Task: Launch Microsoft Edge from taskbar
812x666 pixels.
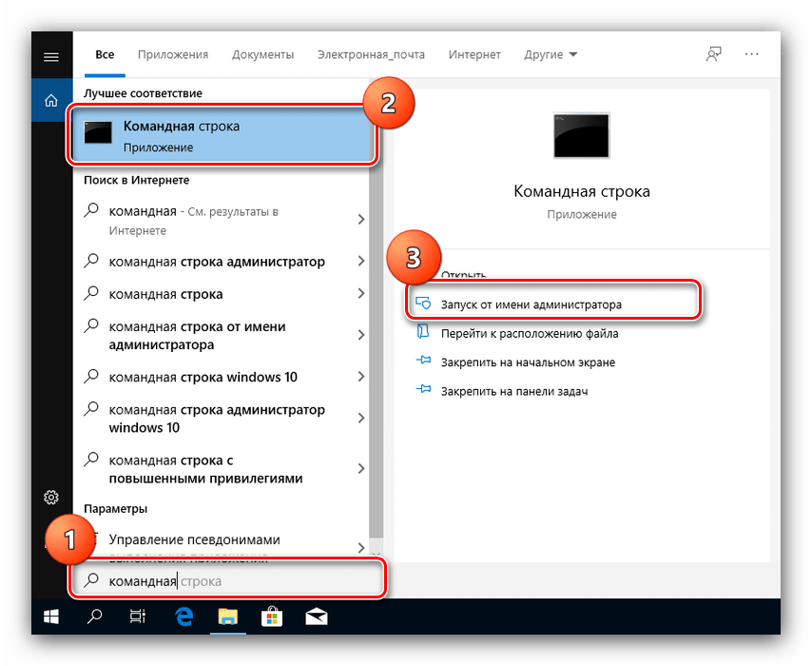Action: click(184, 617)
